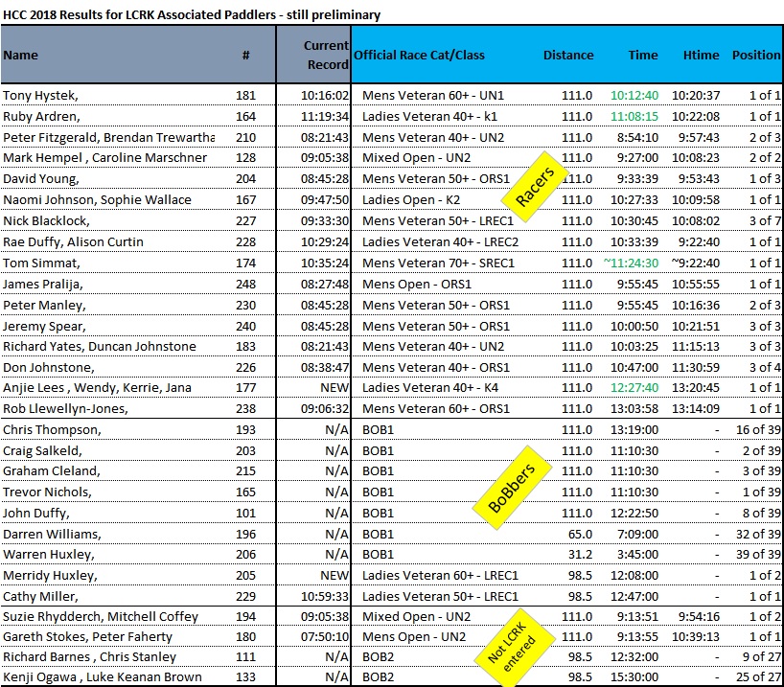
Task: Click boat number '204' for David Young
Action: 245,178
